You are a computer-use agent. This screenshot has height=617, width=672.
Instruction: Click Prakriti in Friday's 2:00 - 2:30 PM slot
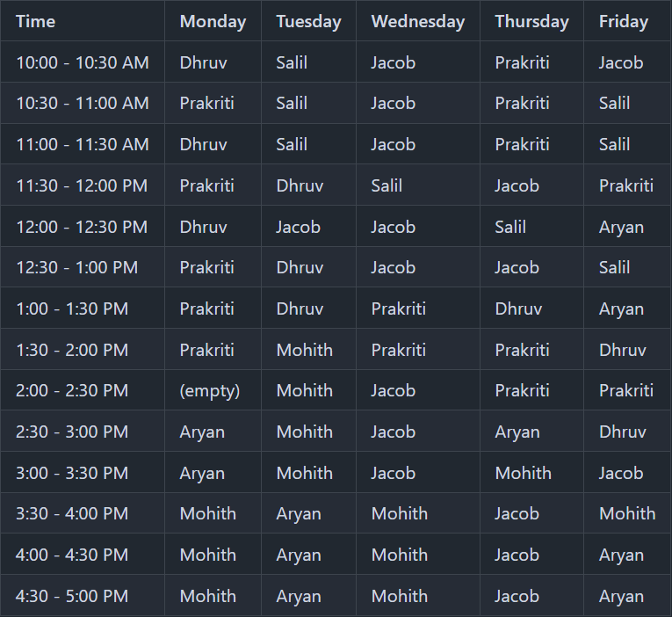tap(625, 390)
